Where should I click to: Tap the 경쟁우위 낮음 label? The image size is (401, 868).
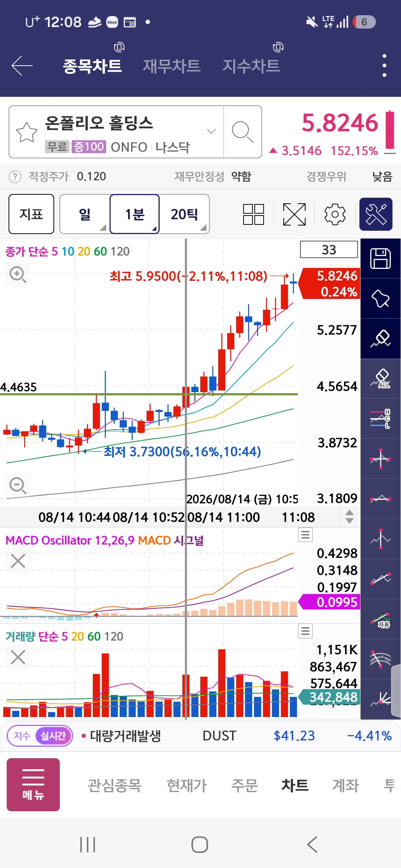tap(349, 177)
